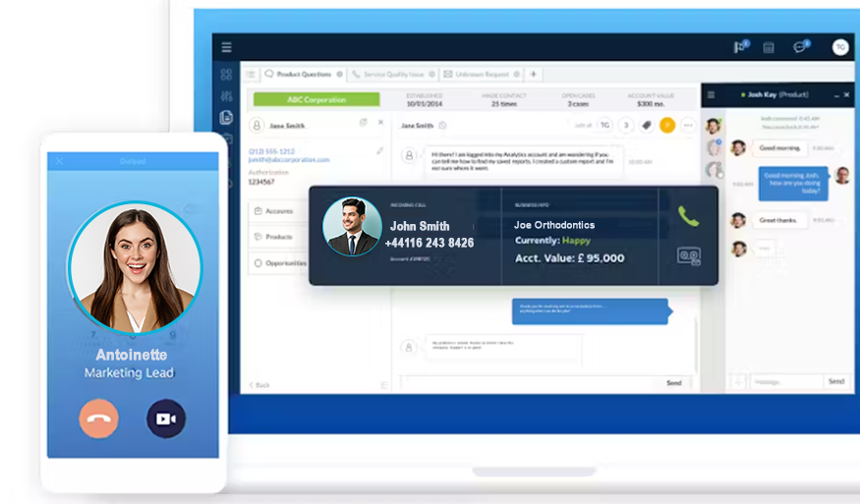This screenshot has height=504, width=860.
Task: Click the clock icon beside Jane Smith's conversation
Action: pos(442,126)
